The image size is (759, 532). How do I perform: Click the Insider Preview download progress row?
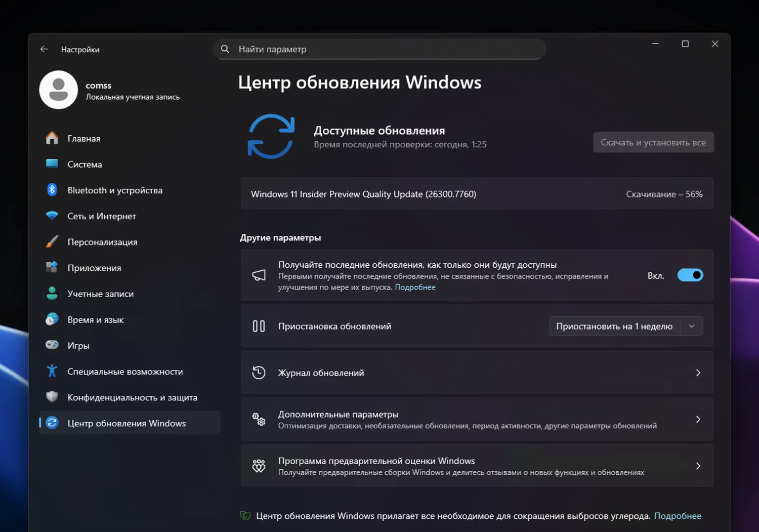(x=477, y=193)
